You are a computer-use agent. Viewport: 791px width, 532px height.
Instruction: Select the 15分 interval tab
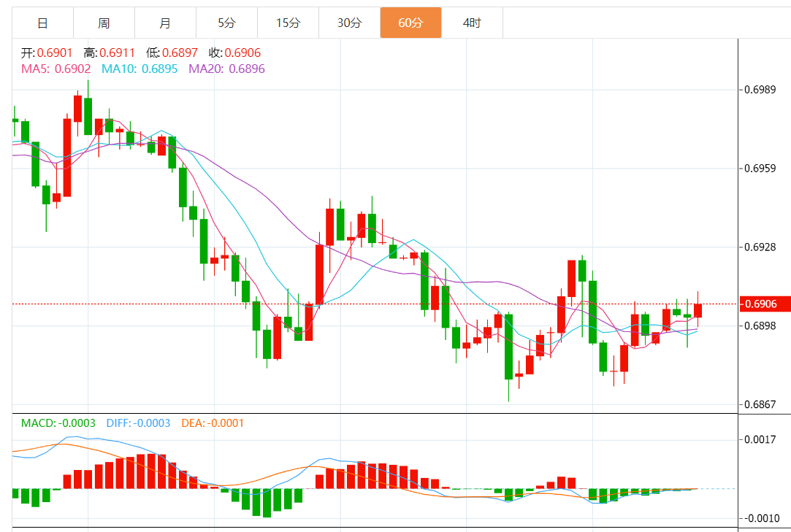288,23
